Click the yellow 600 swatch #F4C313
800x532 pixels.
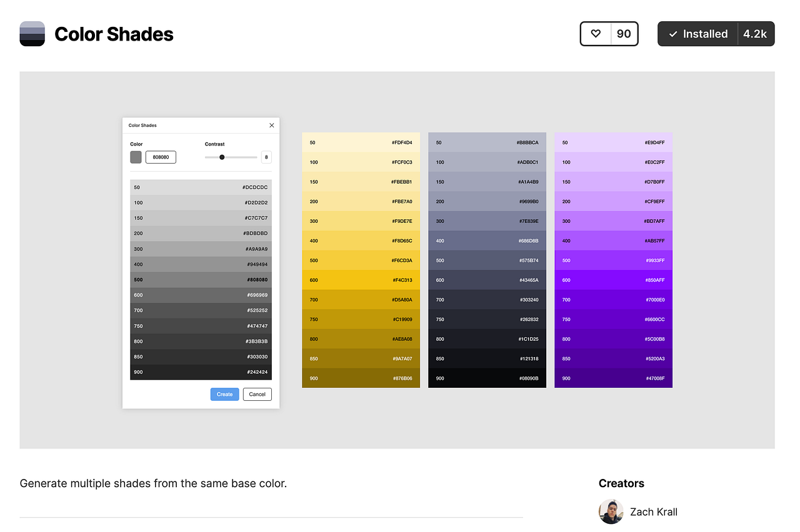361,280
